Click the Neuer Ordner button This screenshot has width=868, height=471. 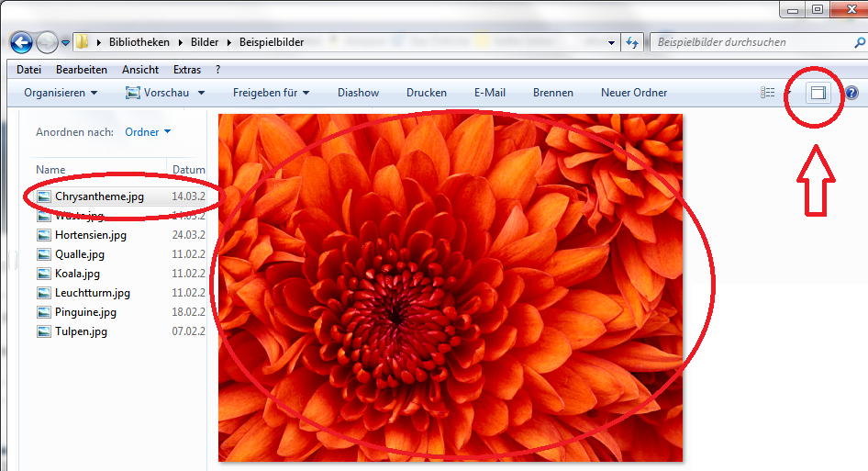tap(634, 93)
